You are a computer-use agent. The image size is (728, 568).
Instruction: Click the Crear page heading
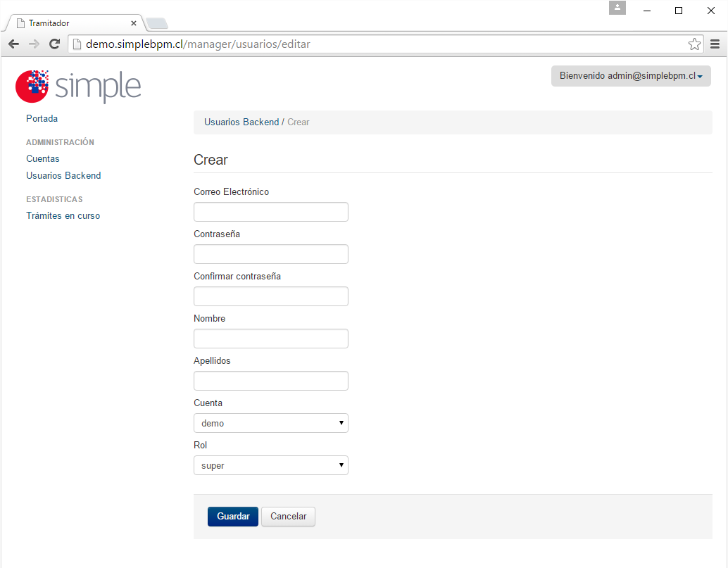point(211,160)
